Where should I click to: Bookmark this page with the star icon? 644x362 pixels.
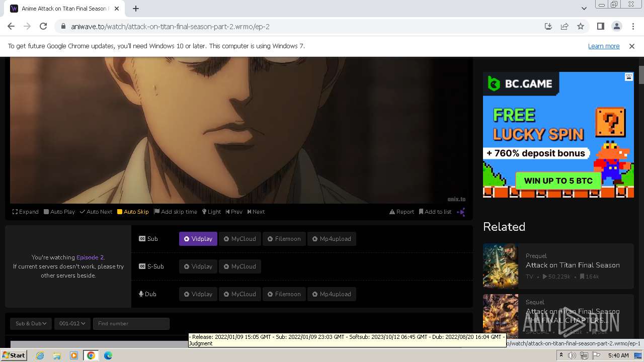click(581, 27)
